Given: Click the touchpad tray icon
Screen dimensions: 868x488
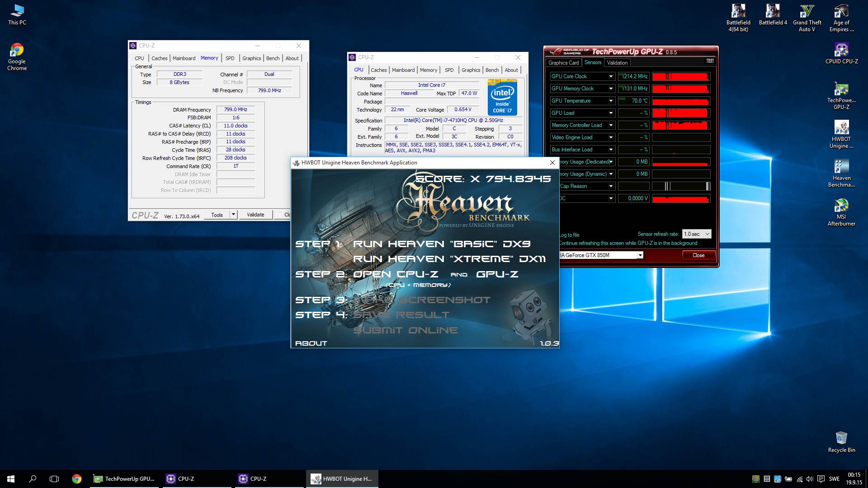Looking at the screenshot, I should [x=767, y=479].
